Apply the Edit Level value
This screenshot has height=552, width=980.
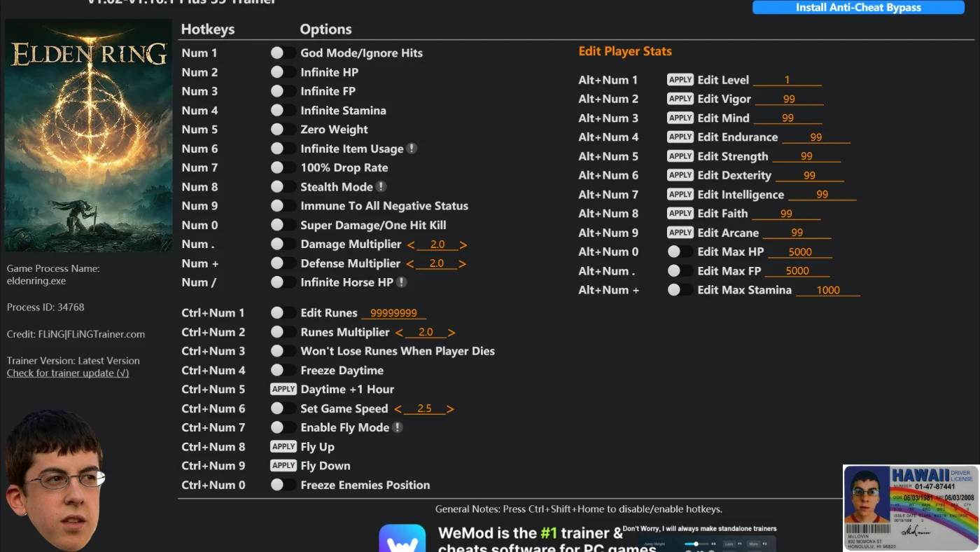coord(680,80)
